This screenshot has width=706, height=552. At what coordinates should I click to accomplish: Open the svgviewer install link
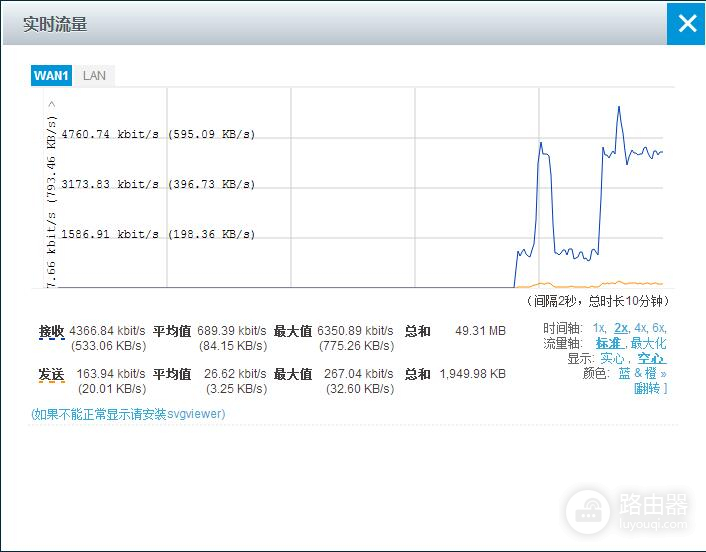(128, 414)
